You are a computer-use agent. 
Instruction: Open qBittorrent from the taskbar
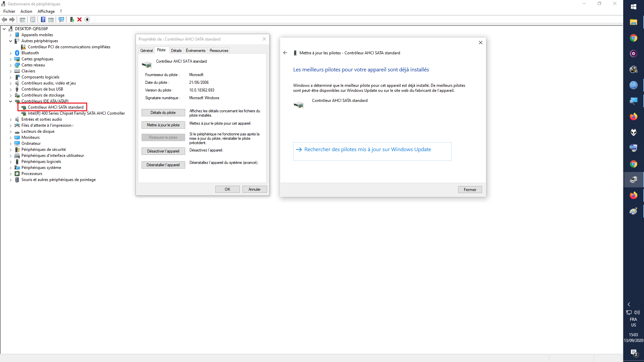tap(634, 85)
